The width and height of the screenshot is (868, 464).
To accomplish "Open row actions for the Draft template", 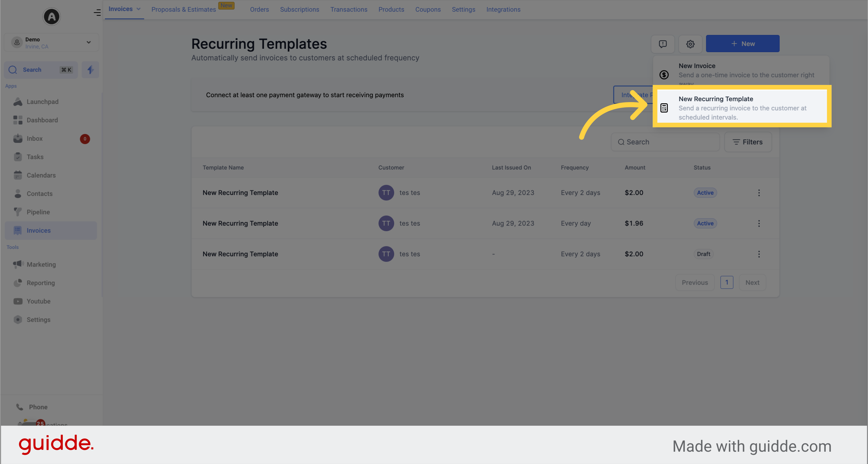I will click(759, 254).
